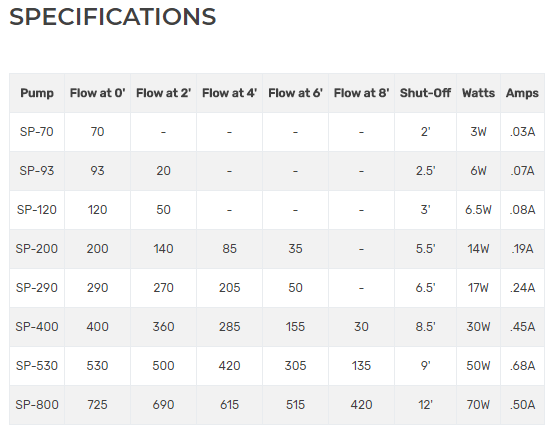Click the SPECIFICATIONS heading

[x=113, y=17]
